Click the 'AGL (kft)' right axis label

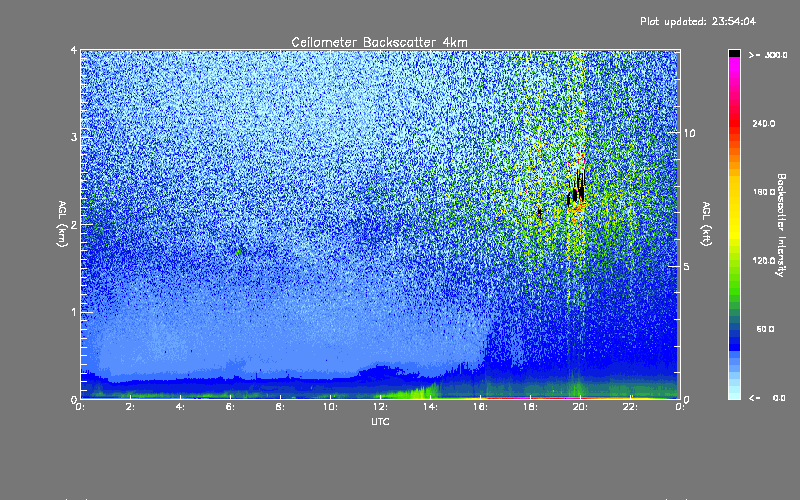tap(706, 224)
